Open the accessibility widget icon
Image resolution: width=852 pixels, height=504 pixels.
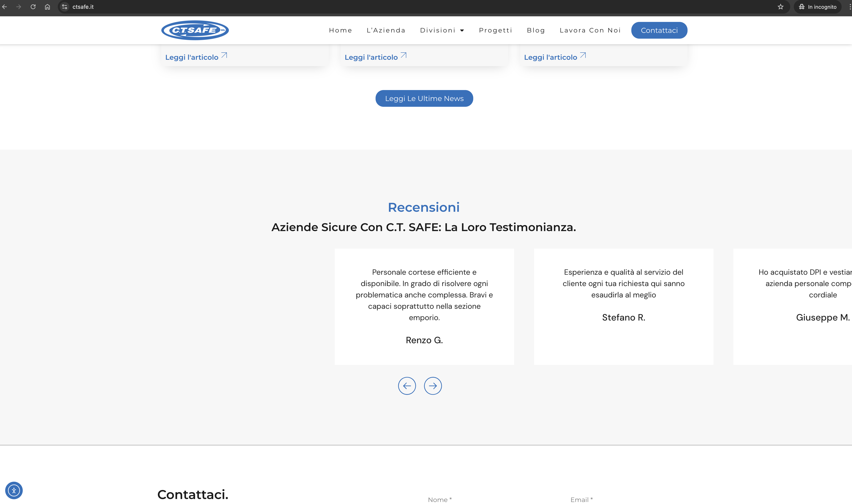pyautogui.click(x=14, y=490)
